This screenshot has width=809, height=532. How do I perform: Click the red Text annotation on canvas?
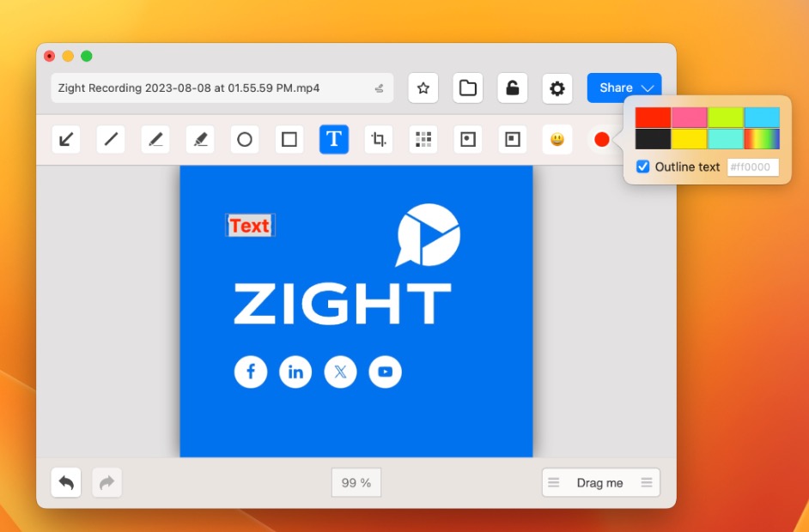click(250, 226)
